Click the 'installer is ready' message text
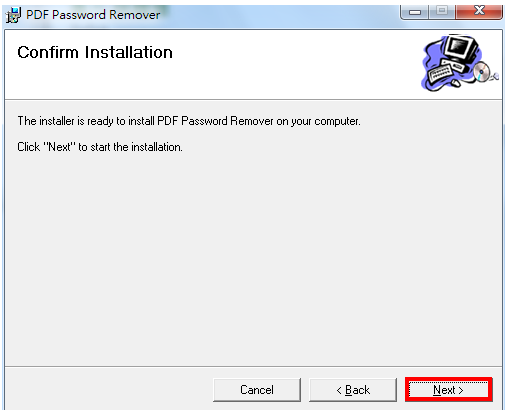The image size is (513, 410). (189, 121)
